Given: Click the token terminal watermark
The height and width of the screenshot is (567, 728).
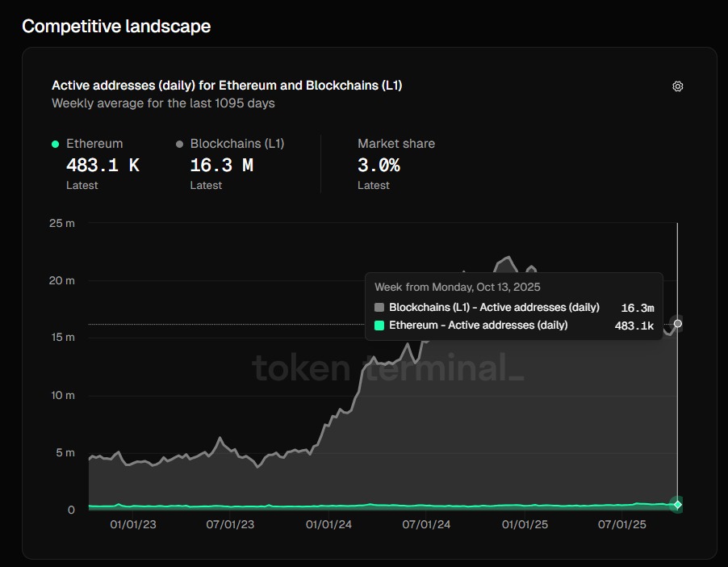Looking at the screenshot, I should coord(387,368).
